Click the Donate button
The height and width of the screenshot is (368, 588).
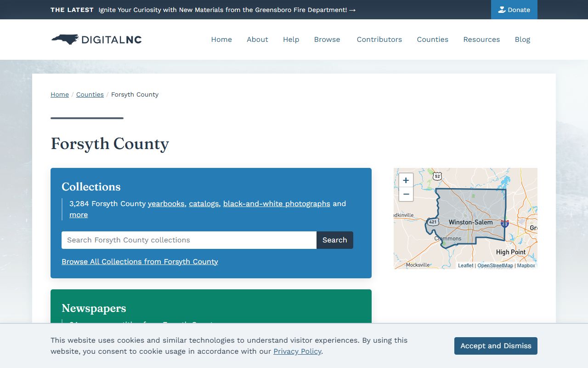(514, 10)
